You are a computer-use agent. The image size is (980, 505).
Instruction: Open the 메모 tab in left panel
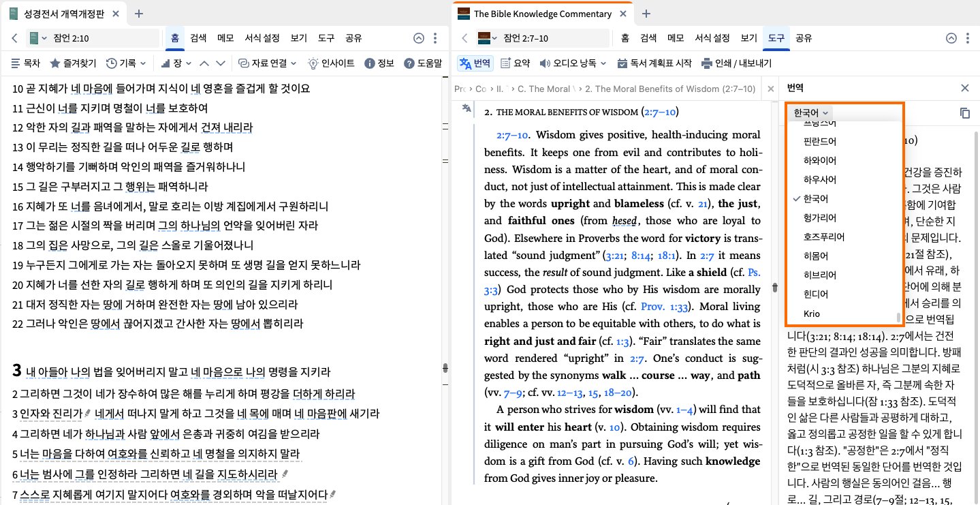click(x=226, y=38)
